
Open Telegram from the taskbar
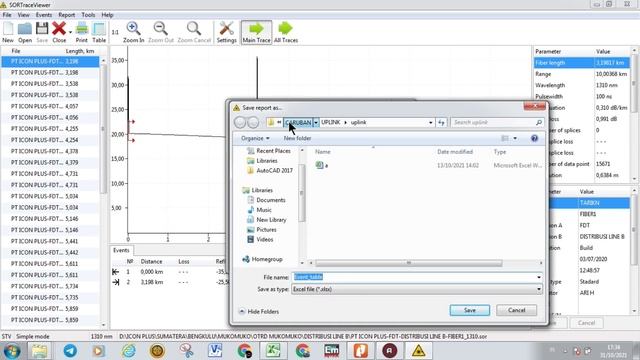[x=70, y=351]
